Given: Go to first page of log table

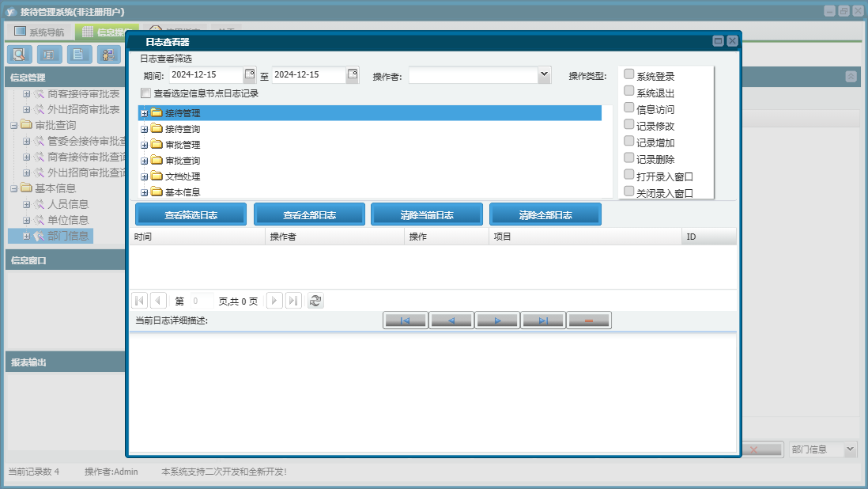Looking at the screenshot, I should (139, 301).
